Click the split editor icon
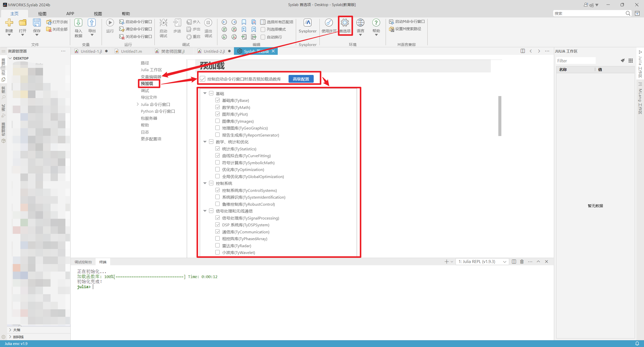 point(523,51)
